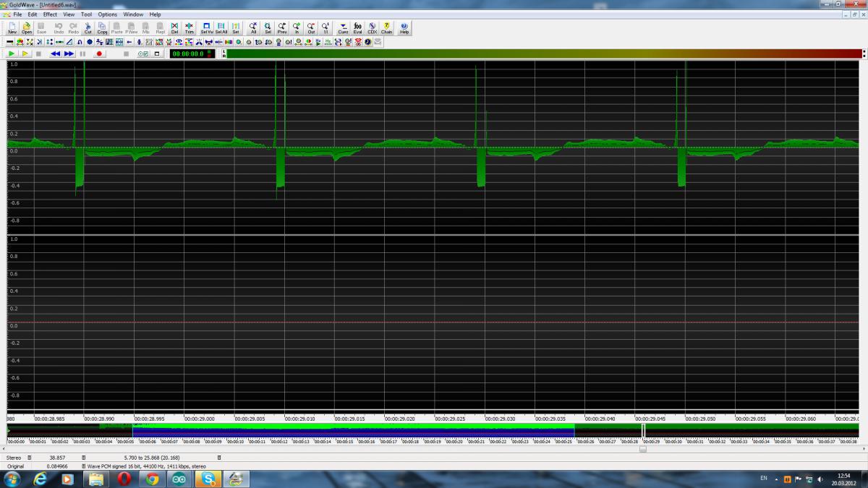Open the Window menu
Image resolution: width=868 pixels, height=488 pixels.
coord(133,14)
